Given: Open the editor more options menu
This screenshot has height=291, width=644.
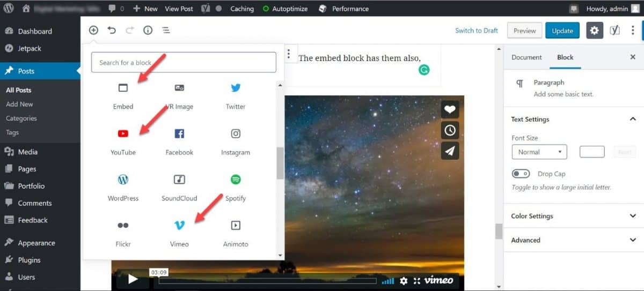Looking at the screenshot, I should (x=633, y=31).
